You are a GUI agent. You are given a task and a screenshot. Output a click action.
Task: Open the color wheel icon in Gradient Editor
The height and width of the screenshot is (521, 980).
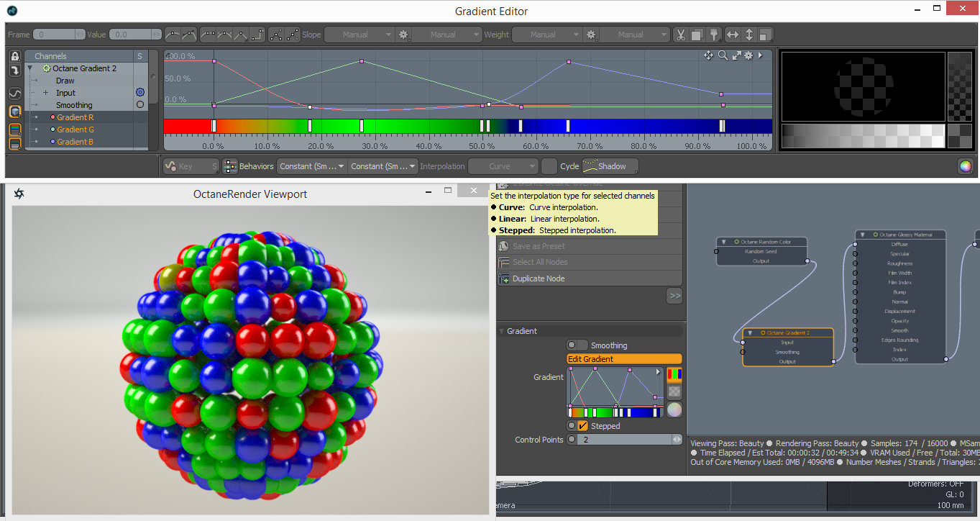click(965, 166)
